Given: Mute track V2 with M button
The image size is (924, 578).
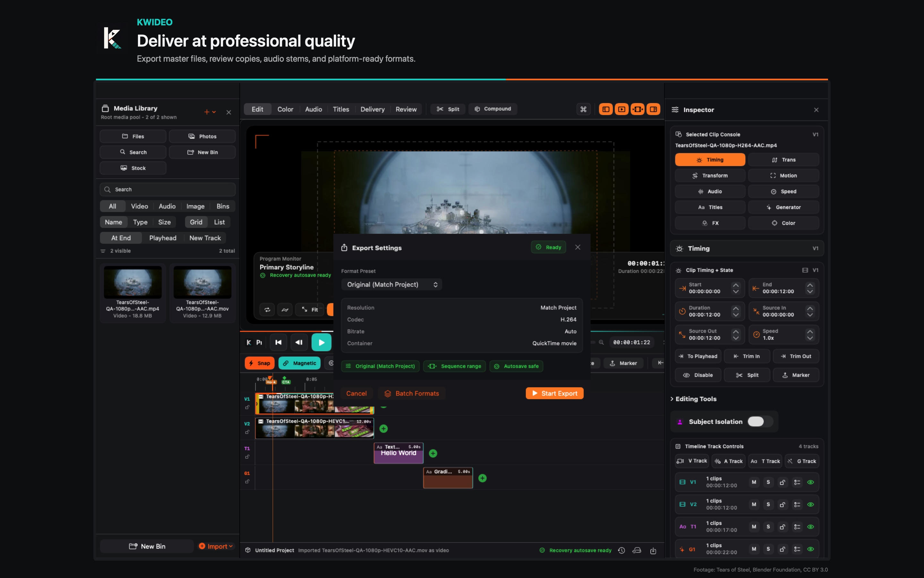Looking at the screenshot, I should tap(754, 504).
